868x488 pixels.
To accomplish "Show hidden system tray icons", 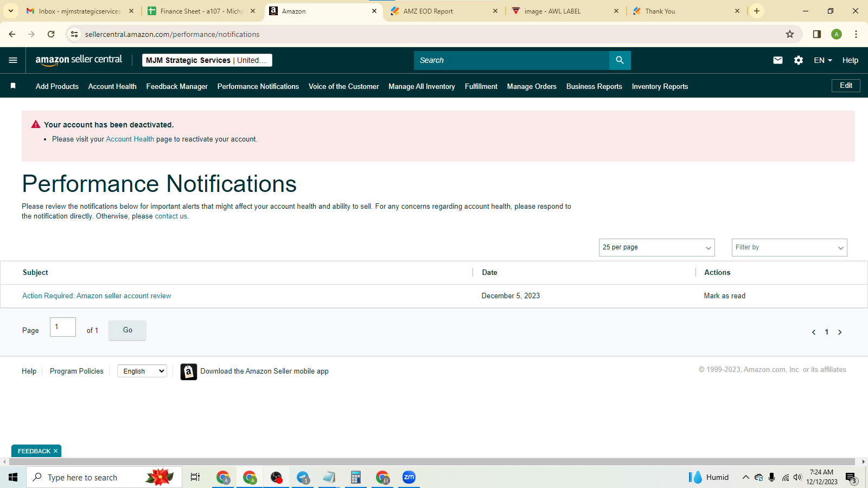I will pos(745,477).
